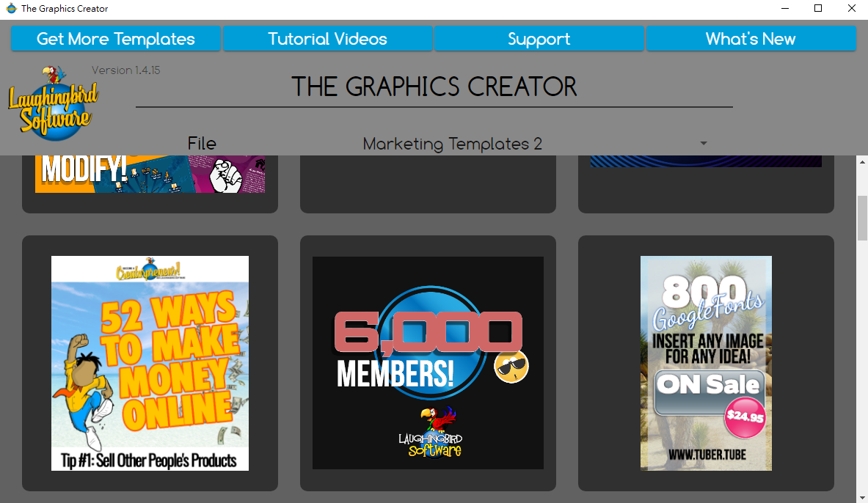Check What's New
This screenshot has width=868, height=503.
[751, 39]
